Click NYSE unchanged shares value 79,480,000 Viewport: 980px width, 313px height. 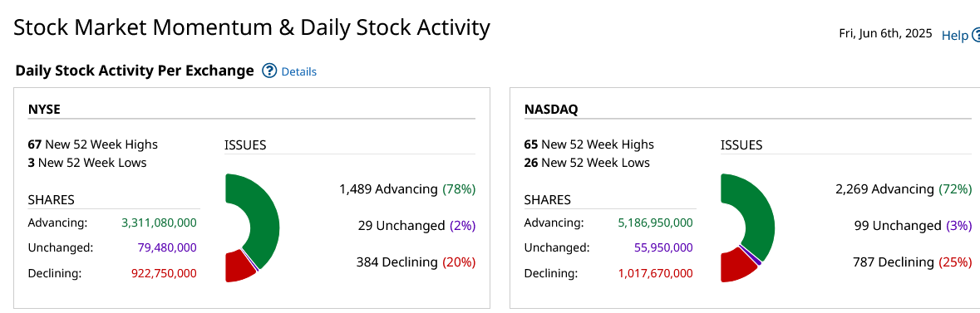pos(167,247)
